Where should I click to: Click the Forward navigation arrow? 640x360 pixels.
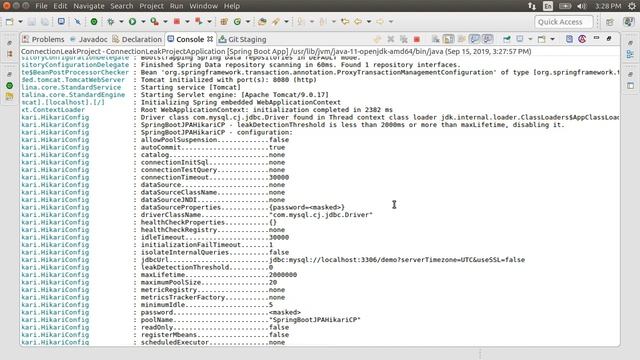380,22
